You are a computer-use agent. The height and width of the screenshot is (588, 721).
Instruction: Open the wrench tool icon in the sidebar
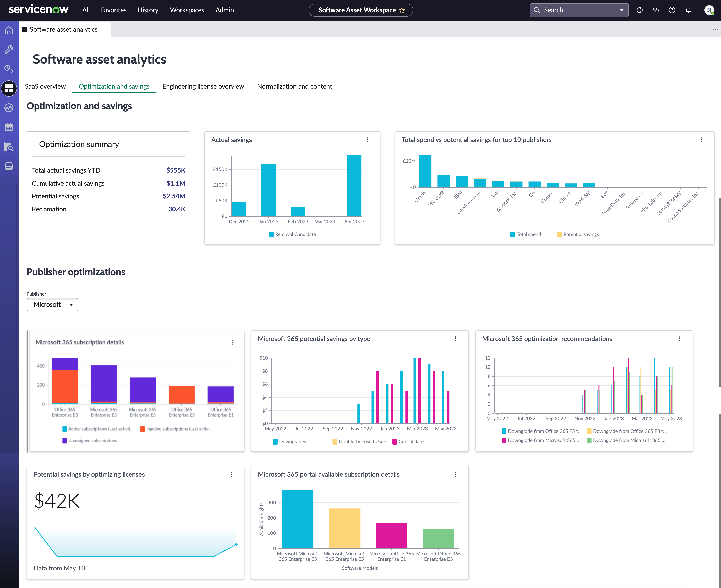point(9,50)
